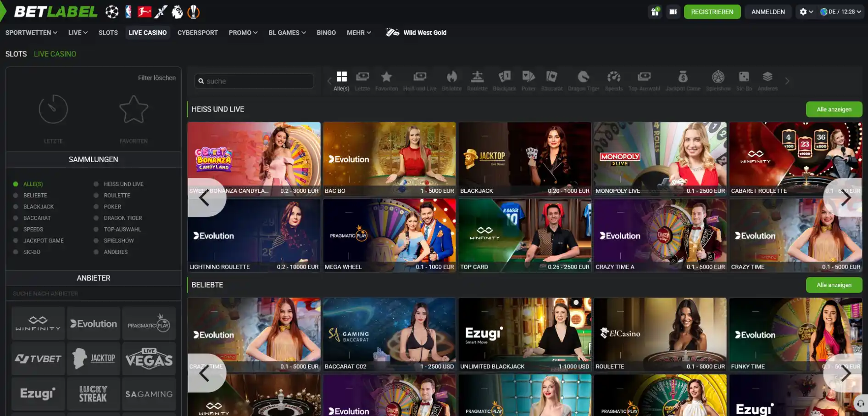868x416 pixels.
Task: Click the REGISTRIEREN button
Action: coord(712,11)
